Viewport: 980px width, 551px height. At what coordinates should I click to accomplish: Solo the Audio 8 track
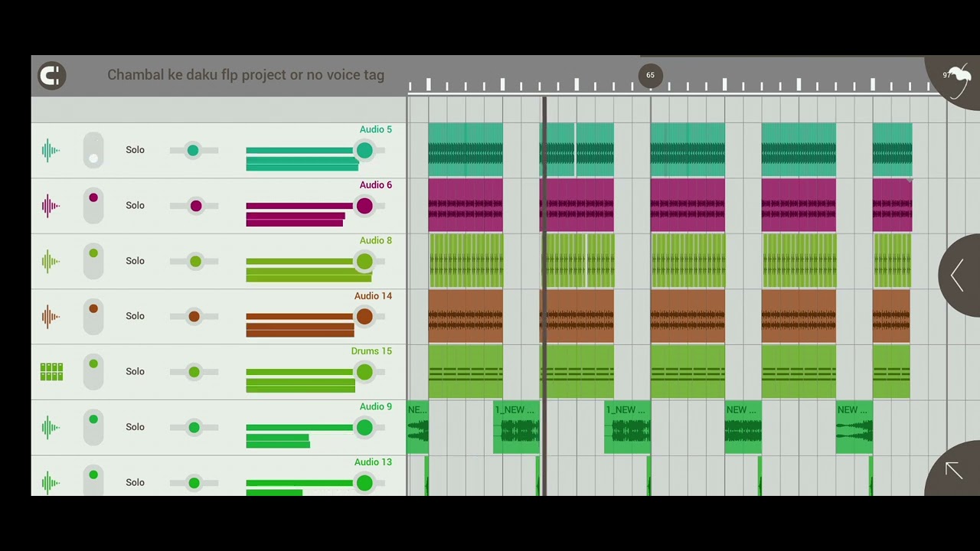[136, 261]
